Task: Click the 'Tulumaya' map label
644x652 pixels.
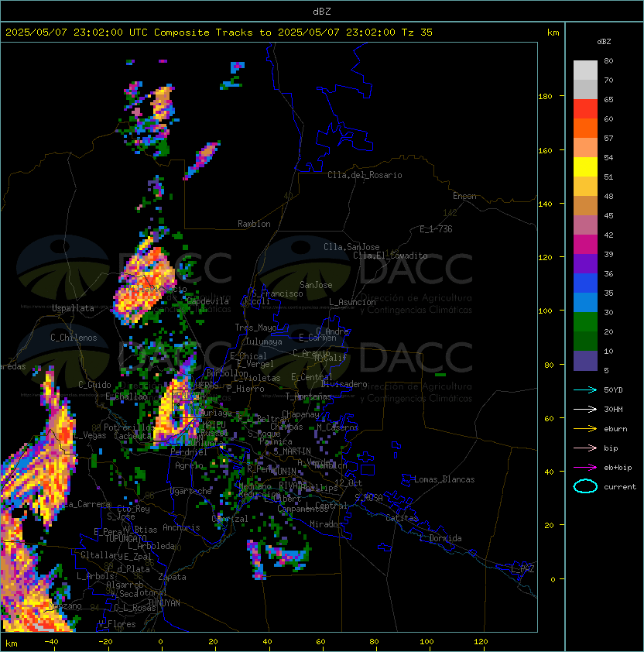Action: coord(264,341)
